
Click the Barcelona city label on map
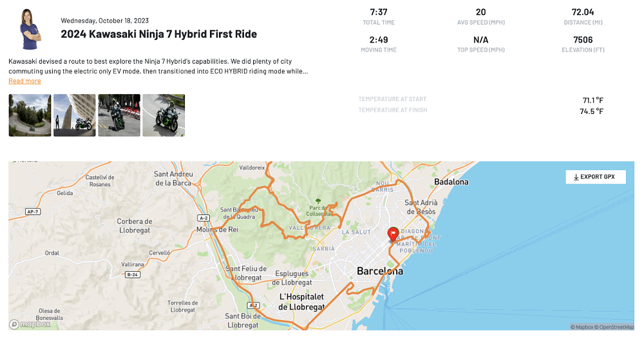tap(380, 271)
